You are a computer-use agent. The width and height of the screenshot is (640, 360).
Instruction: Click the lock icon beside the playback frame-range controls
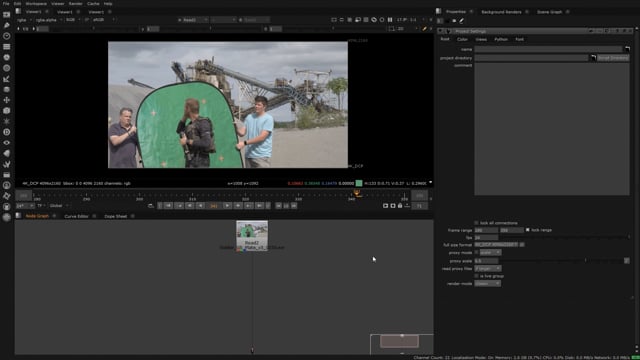point(400,206)
